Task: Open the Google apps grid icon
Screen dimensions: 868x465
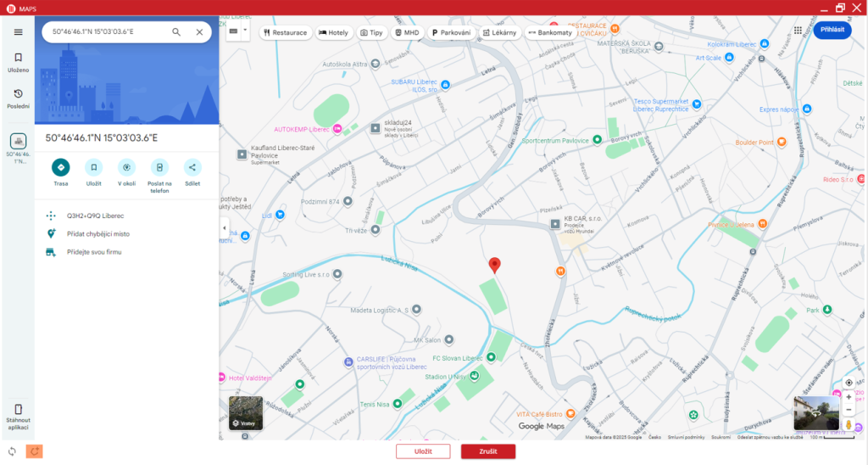Action: (x=798, y=31)
